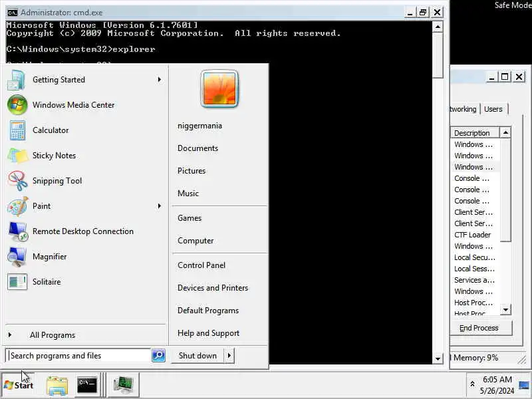Open Help and Support
Image resolution: width=532 pixels, height=399 pixels.
coord(208,333)
